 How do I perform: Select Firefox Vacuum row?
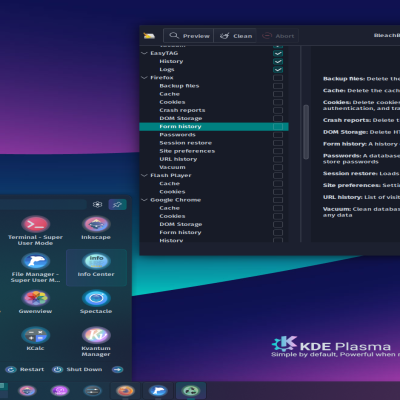(214, 167)
